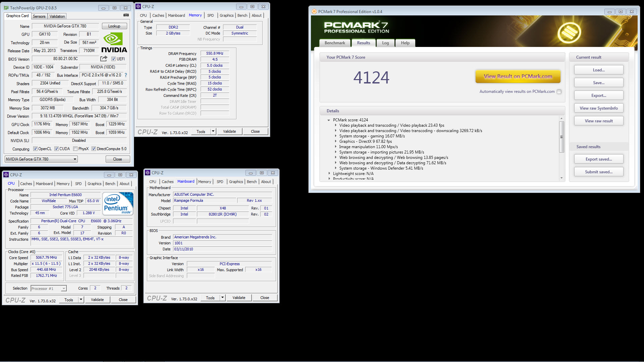Viewport: 644px width, 362px height.
Task: Expand System storage - gaming 16.07 MB/s
Action: tap(335, 136)
